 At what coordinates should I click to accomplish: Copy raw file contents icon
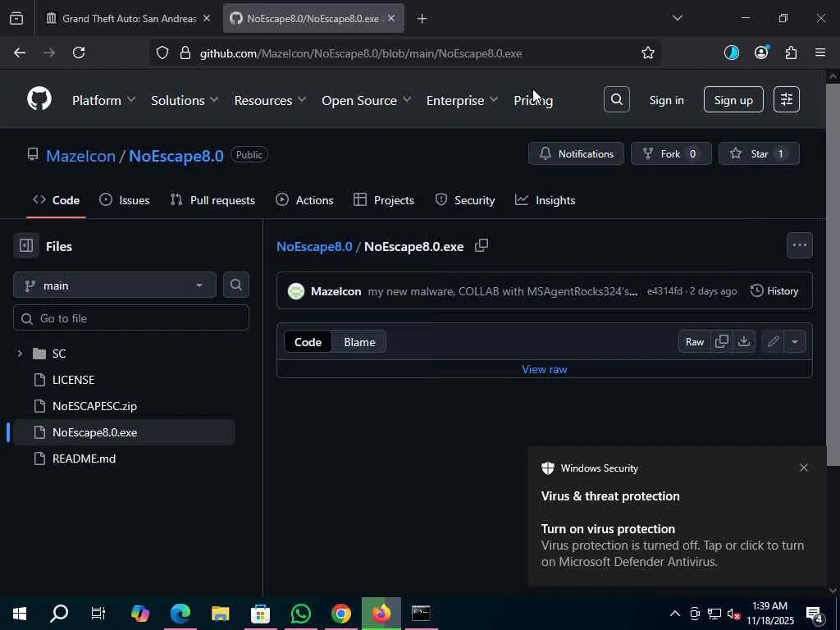click(722, 342)
